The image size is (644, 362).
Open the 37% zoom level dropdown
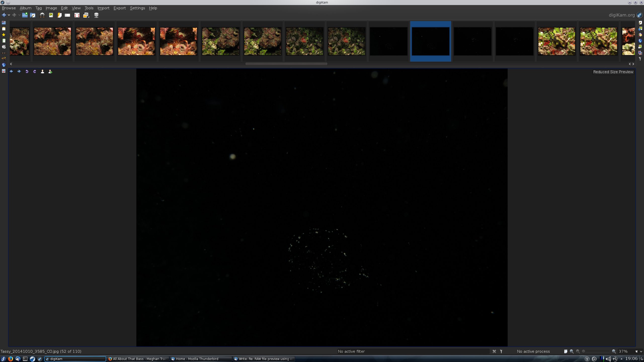point(641,351)
